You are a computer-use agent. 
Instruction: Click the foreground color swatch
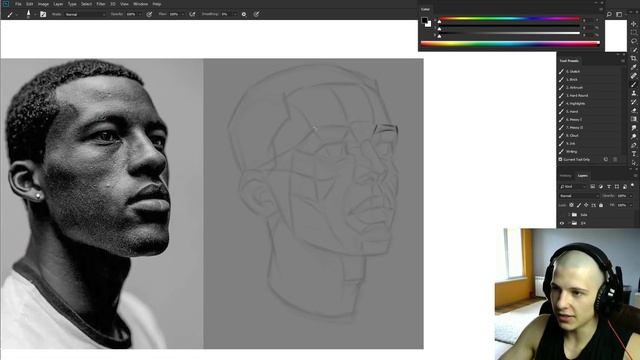coord(424,20)
